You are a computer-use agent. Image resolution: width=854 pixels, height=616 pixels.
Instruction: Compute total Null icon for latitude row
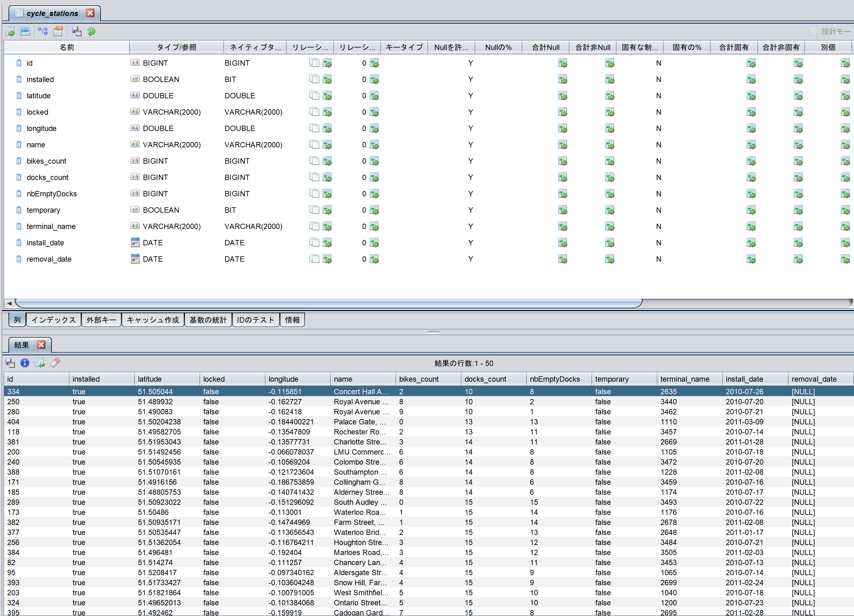click(563, 95)
